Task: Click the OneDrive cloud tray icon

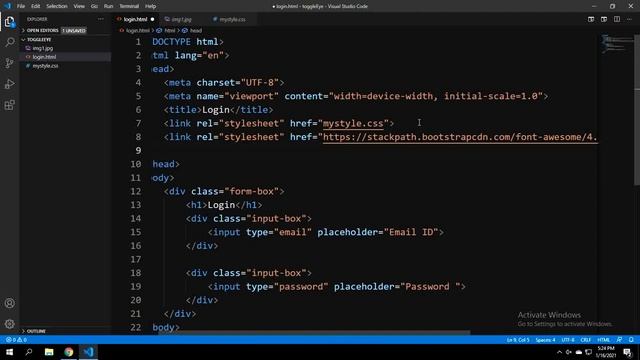Action: click(x=579, y=352)
